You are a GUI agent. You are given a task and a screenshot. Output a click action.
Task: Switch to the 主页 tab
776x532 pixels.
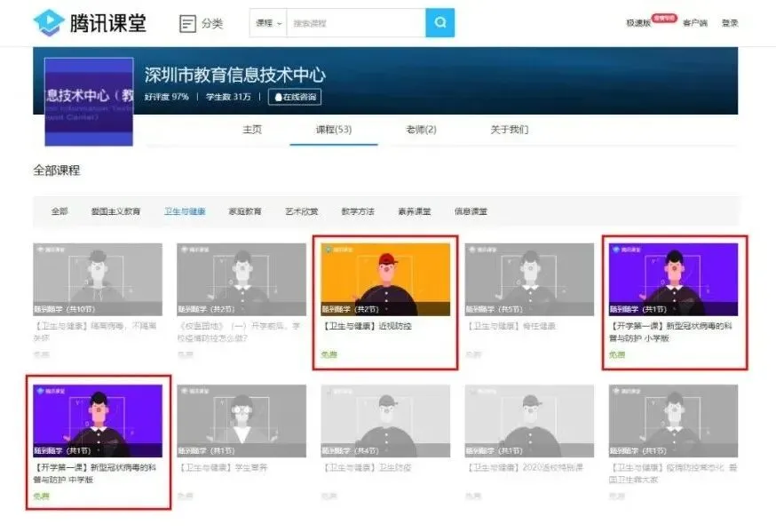(252, 130)
